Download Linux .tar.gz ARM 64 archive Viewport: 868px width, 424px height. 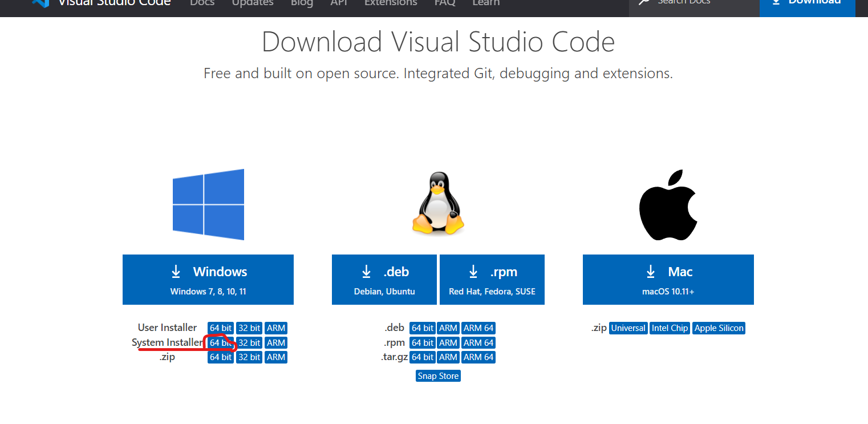478,357
